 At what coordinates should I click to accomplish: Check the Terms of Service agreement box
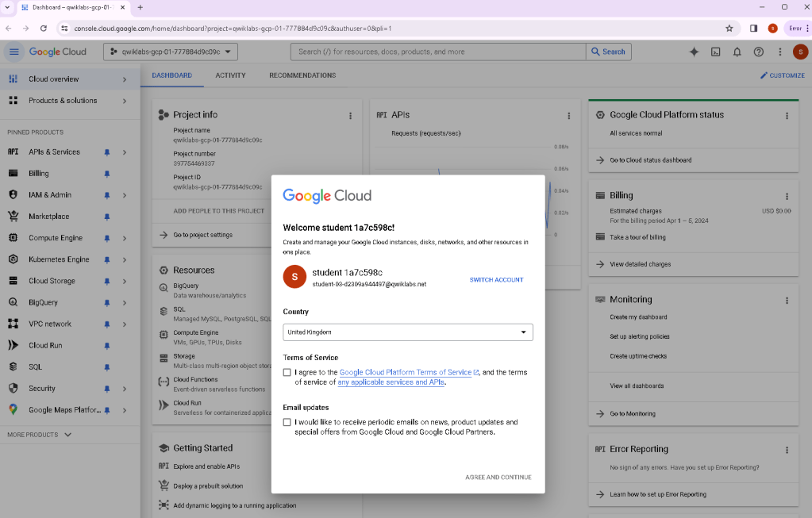[x=287, y=373]
